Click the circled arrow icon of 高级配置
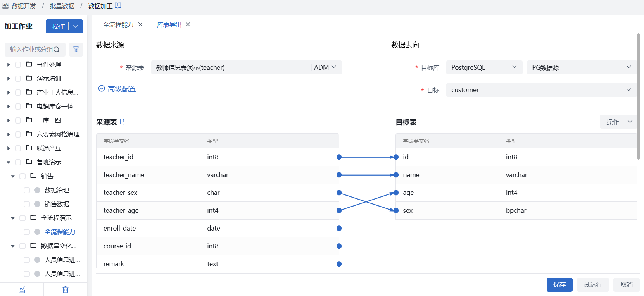Image resolution: width=644 pixels, height=296 pixels. click(102, 89)
